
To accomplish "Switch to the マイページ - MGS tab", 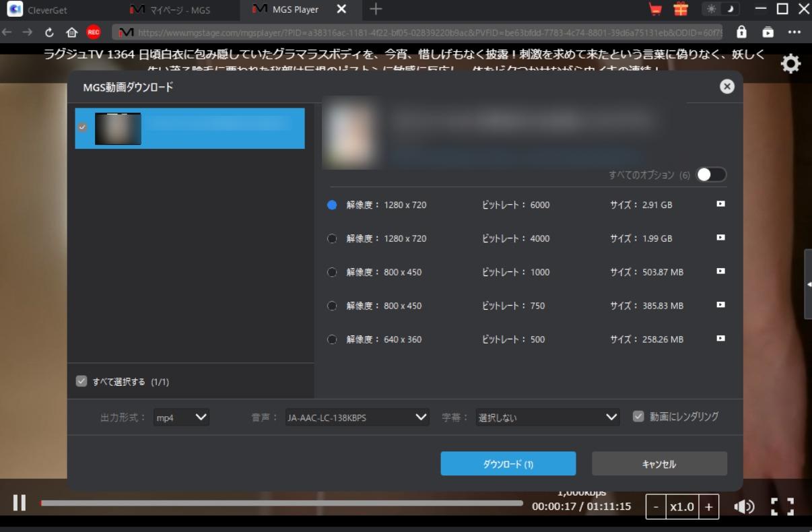I will click(169, 10).
